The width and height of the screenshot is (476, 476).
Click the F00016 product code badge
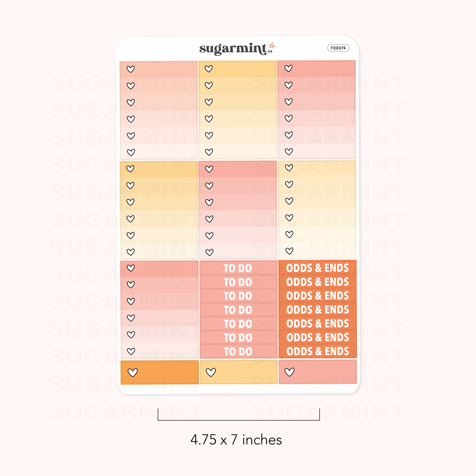point(338,48)
